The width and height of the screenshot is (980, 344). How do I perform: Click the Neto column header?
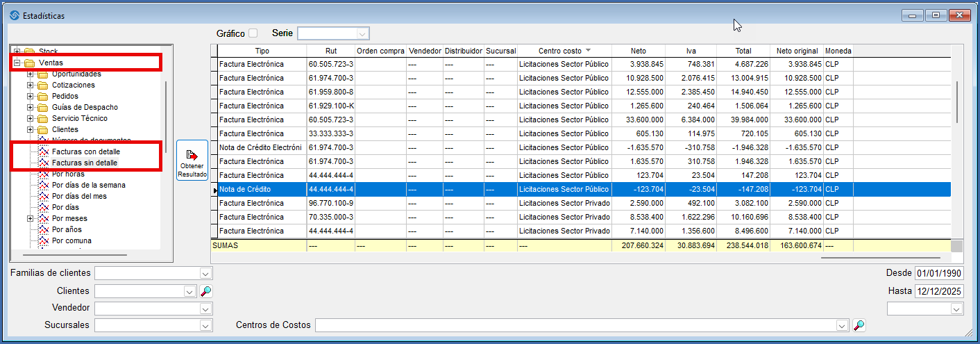tap(639, 51)
